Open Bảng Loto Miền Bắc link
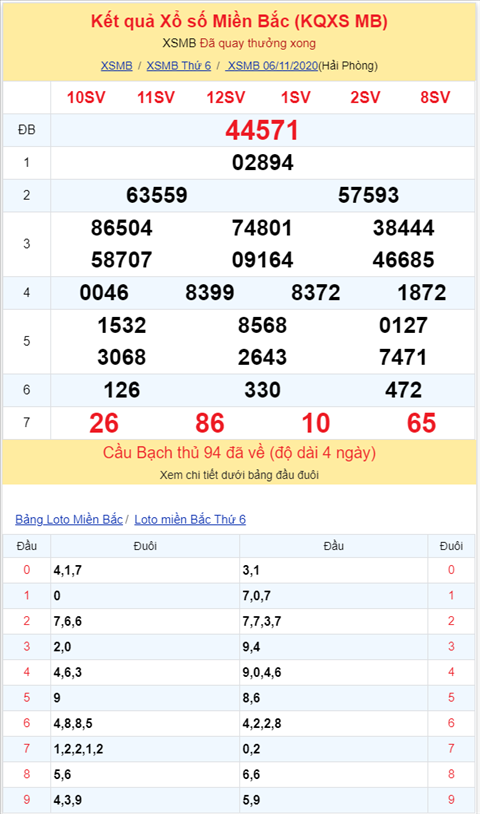This screenshot has width=480, height=814. [x=69, y=519]
